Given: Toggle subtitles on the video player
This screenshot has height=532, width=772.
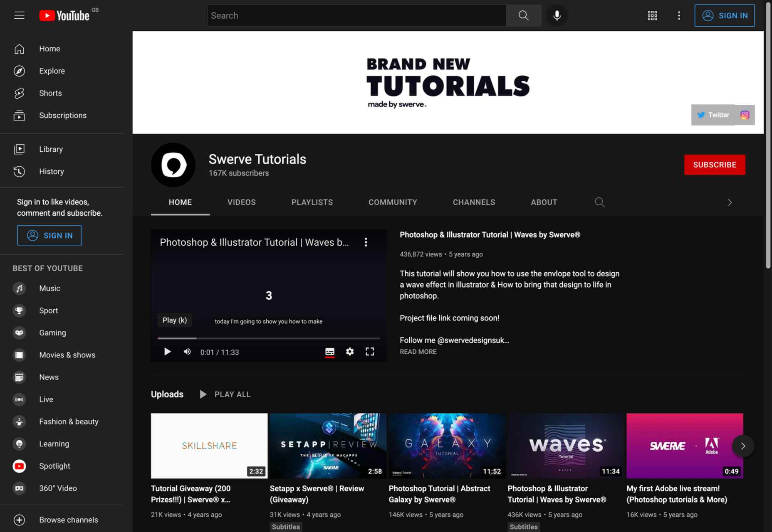Looking at the screenshot, I should tap(330, 352).
